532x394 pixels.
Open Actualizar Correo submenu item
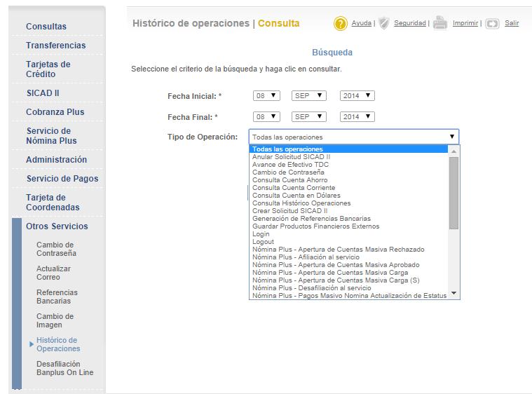pos(53,273)
